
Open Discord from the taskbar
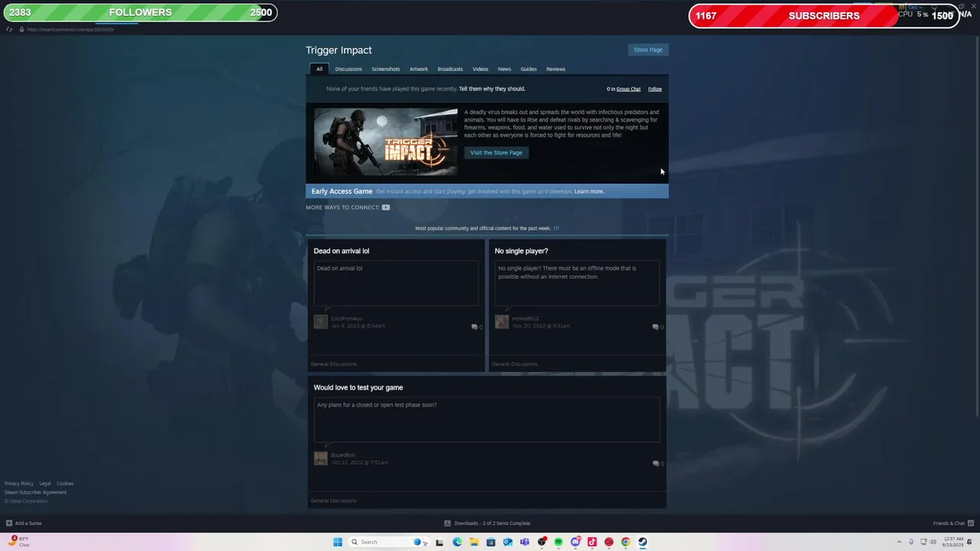[575, 542]
